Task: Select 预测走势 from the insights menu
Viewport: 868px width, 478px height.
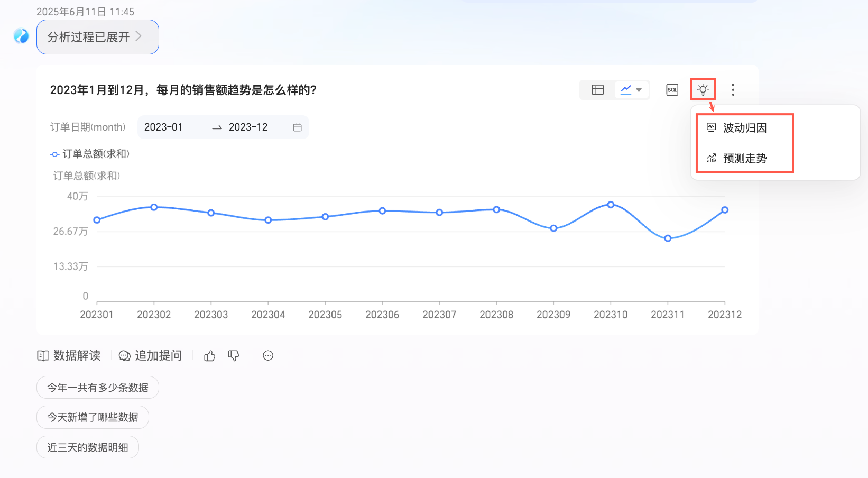Action: click(744, 159)
